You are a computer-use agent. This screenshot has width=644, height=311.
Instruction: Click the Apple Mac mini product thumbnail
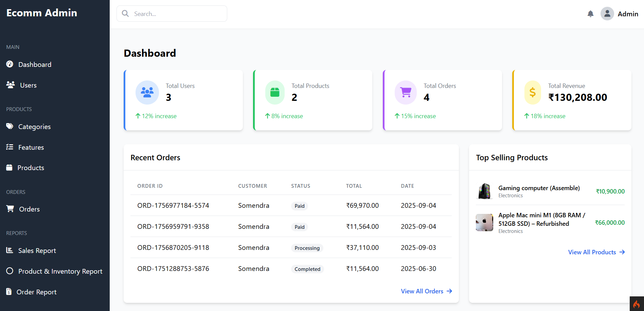point(484,223)
